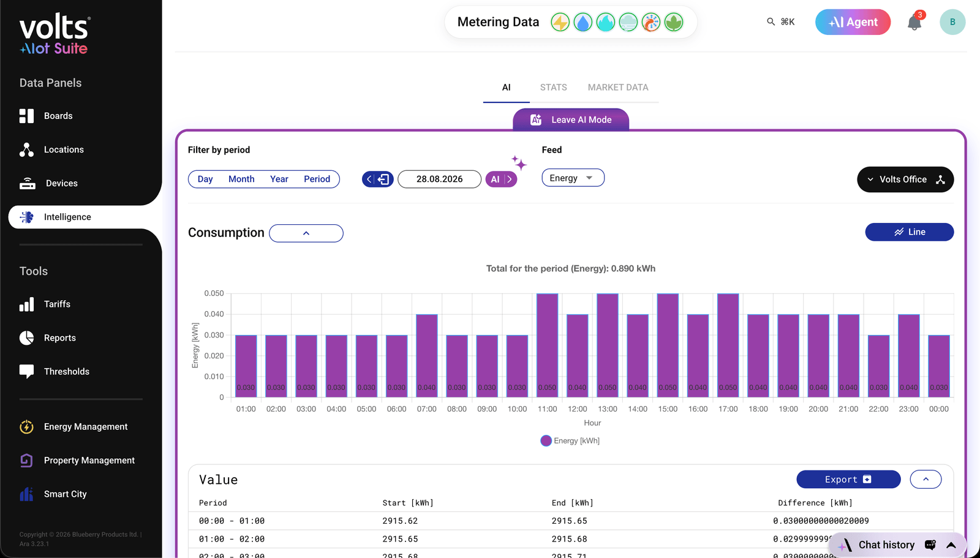Open search with magnifier icon

771,22
